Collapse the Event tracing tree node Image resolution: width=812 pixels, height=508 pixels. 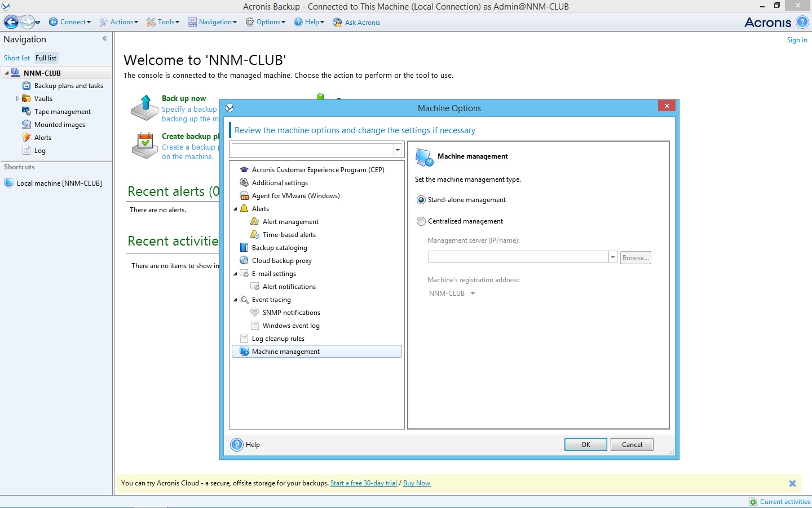(x=236, y=300)
